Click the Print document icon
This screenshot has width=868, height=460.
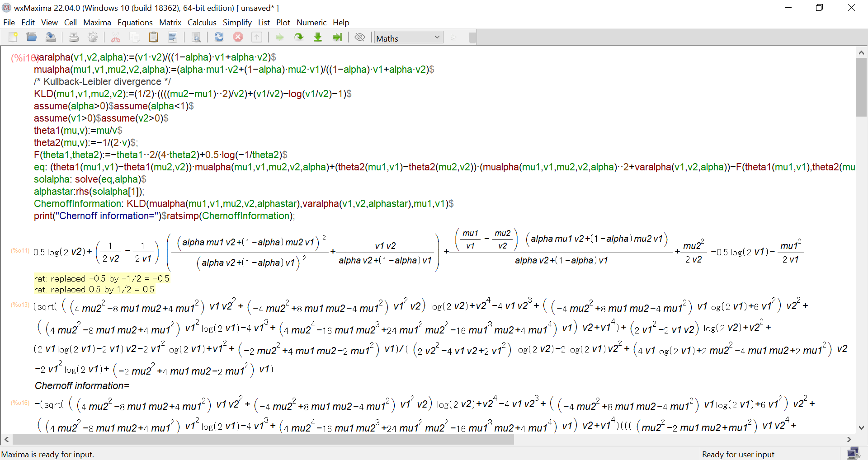pyautogui.click(x=73, y=38)
